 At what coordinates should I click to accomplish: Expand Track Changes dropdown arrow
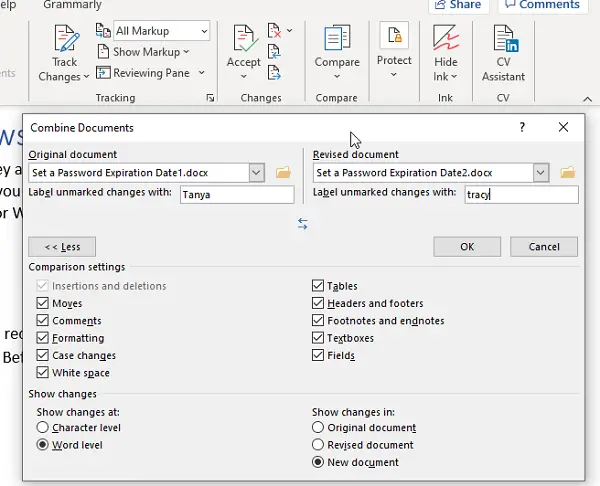[86, 77]
